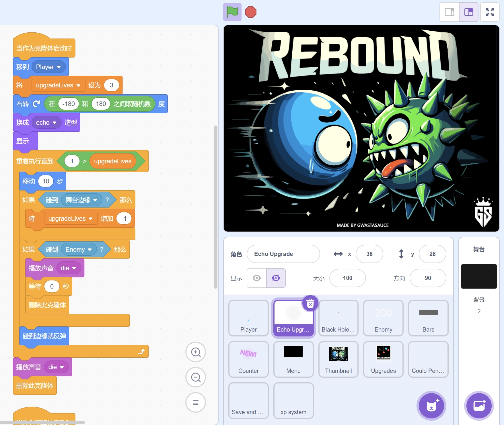Screen dimensions: 504x425
Task: Zoom out the code workspace
Action: point(196,377)
